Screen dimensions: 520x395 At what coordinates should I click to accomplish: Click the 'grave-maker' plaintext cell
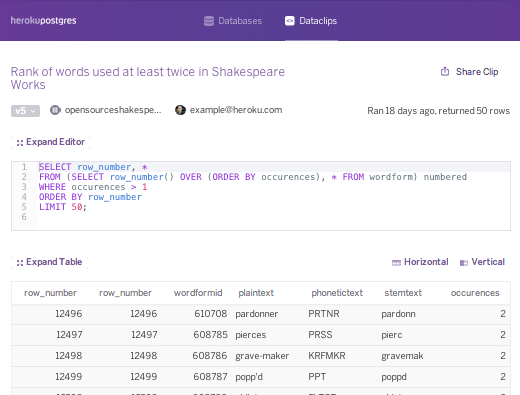(x=262, y=356)
